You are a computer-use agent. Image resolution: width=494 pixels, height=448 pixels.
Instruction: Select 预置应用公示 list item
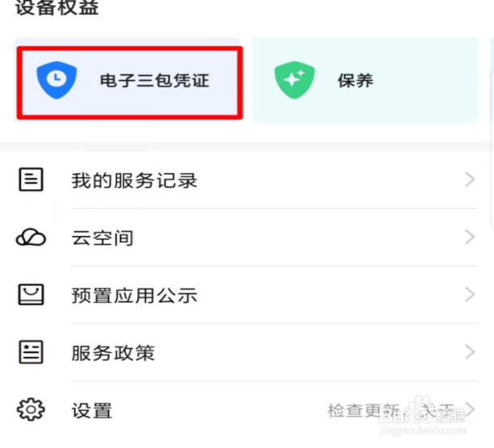pos(247,295)
